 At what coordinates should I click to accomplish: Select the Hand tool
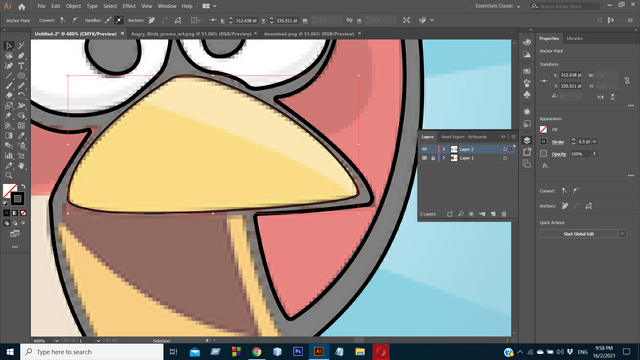(x=21, y=166)
